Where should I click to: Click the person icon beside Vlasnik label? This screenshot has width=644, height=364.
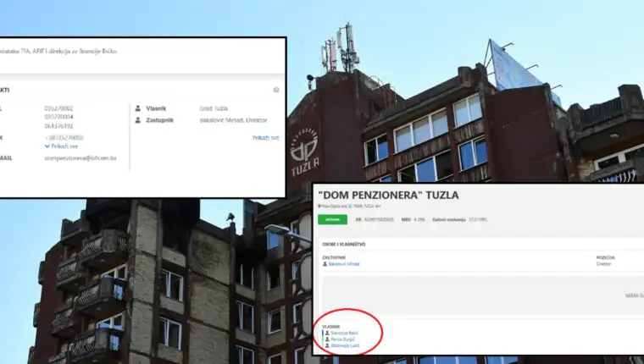point(138,108)
